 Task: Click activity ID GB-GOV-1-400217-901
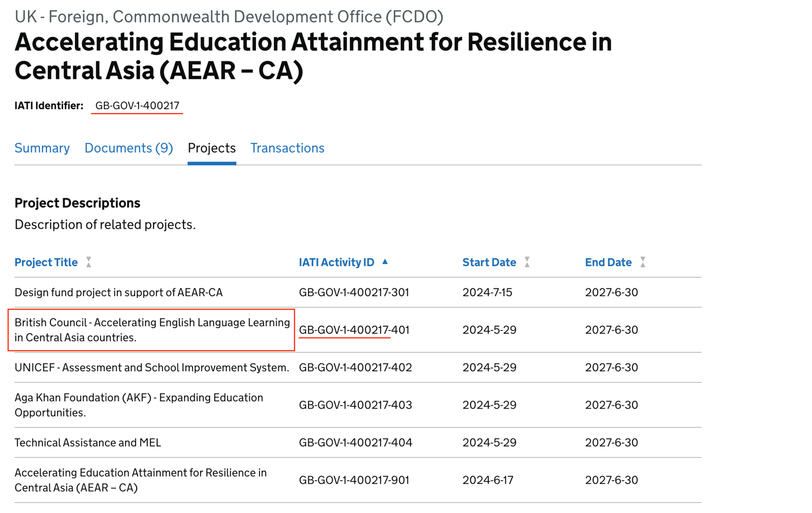pos(354,480)
